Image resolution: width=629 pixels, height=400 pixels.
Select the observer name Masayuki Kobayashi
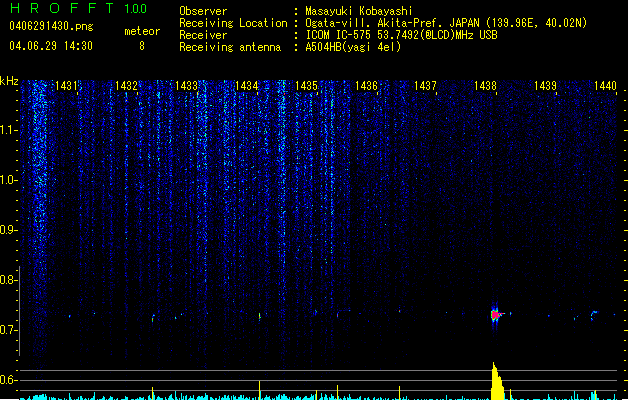(359, 11)
